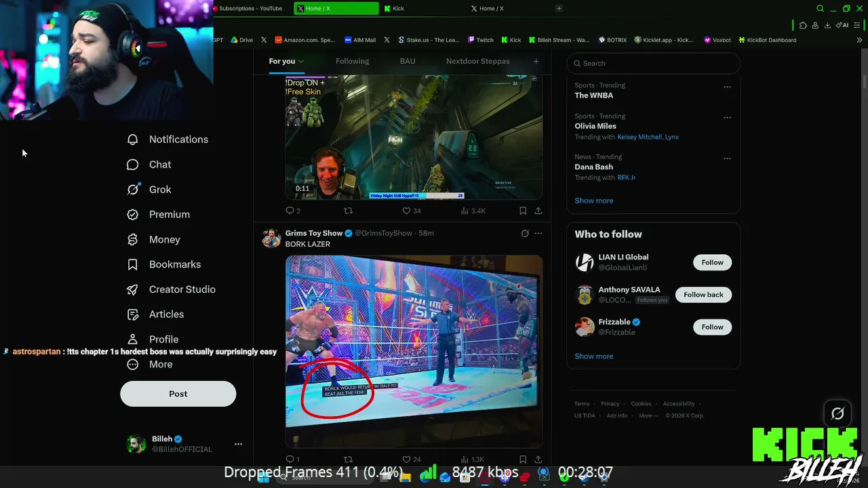The height and width of the screenshot is (488, 868).
Task: Show more trending topics
Action: tap(594, 201)
